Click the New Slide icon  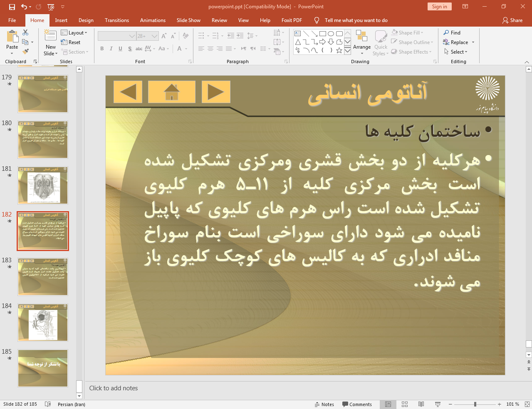point(51,37)
